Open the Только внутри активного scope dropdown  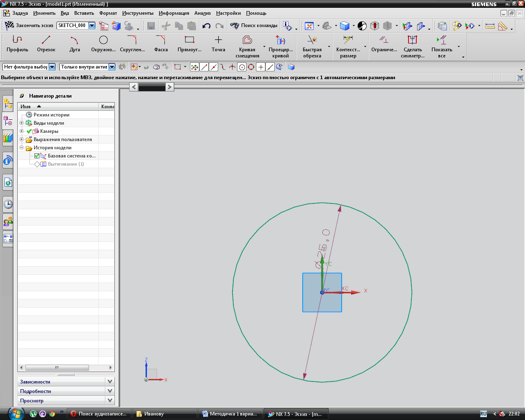click(x=112, y=67)
